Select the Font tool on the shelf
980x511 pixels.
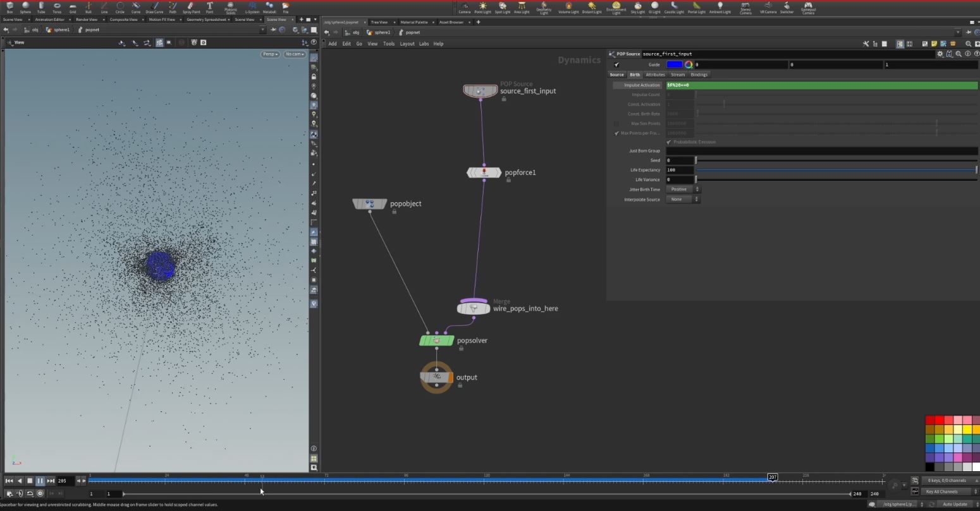click(209, 6)
